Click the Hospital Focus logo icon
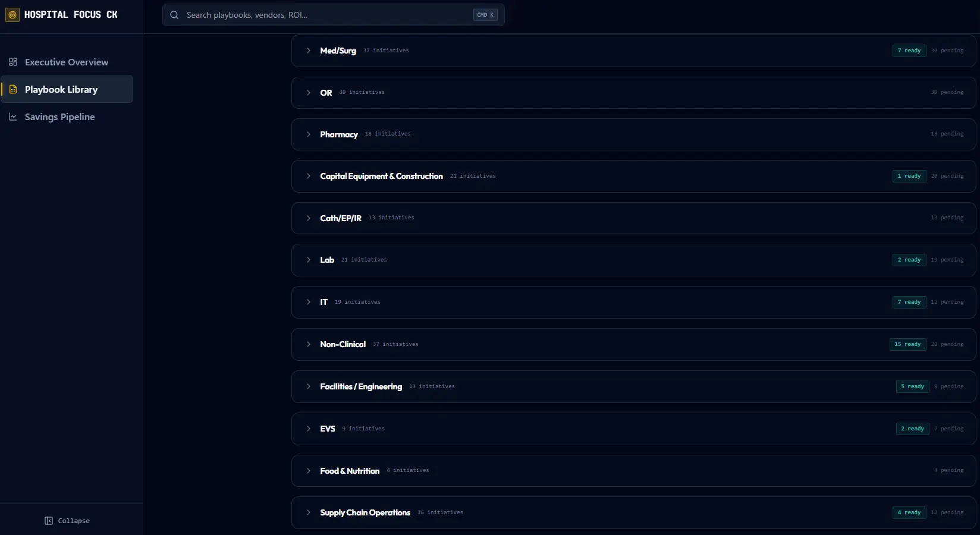 coord(12,15)
